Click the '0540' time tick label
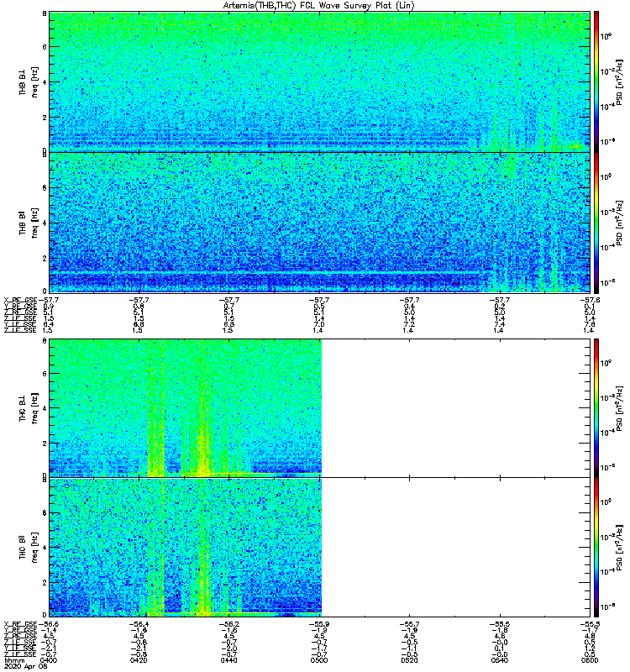Image resolution: width=630 pixels, height=672 pixels. pos(500,660)
